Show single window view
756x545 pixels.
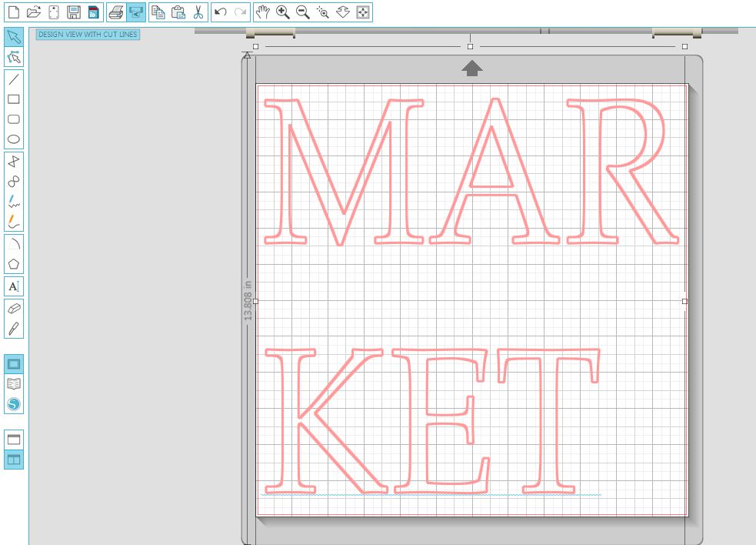(x=14, y=440)
